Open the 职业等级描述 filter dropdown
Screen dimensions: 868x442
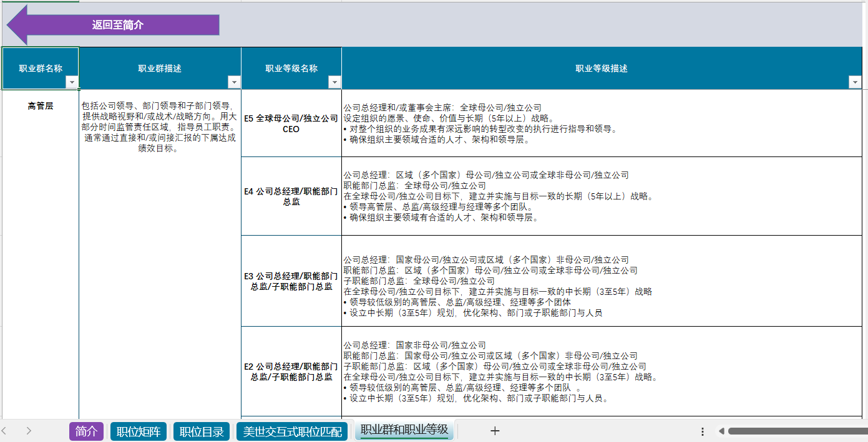(x=855, y=82)
